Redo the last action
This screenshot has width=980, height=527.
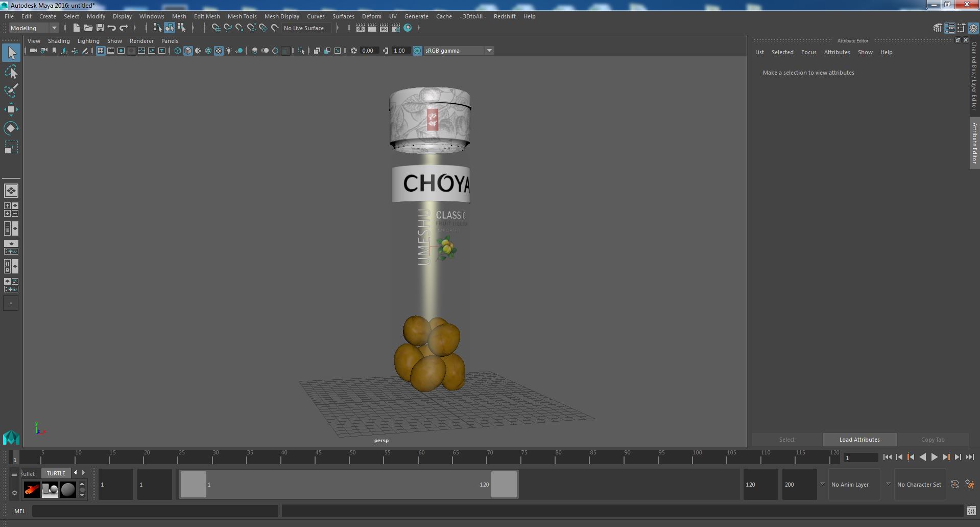click(x=124, y=28)
